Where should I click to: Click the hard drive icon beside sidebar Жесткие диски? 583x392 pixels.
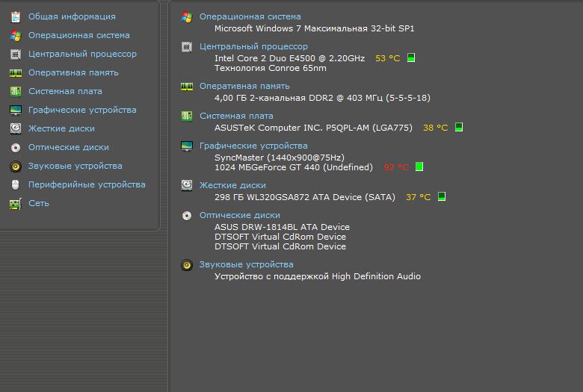pyautogui.click(x=15, y=128)
